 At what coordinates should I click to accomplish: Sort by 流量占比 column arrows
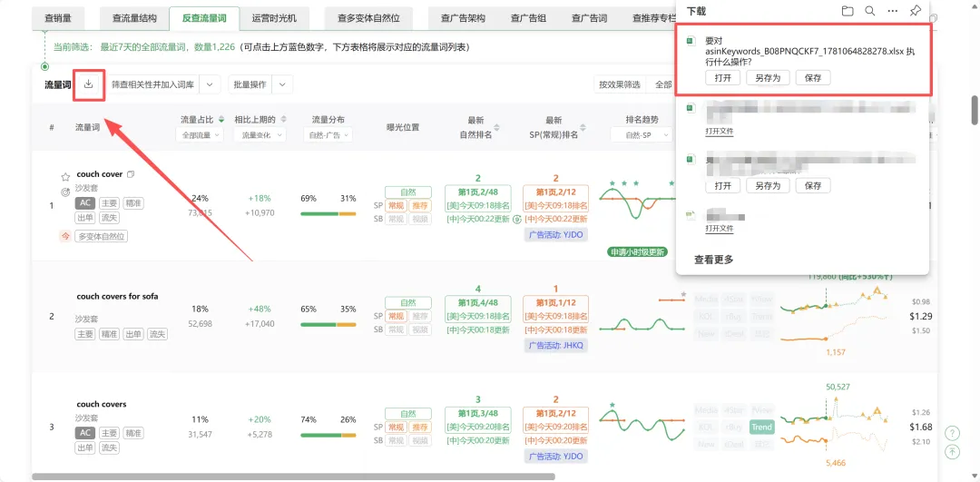click(x=220, y=120)
